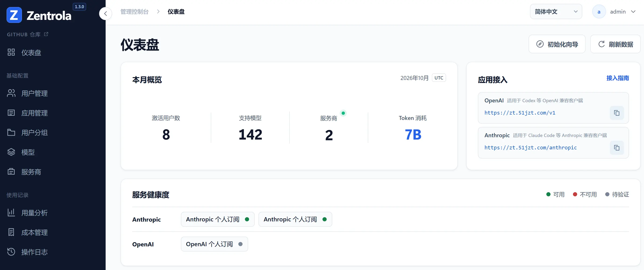Click the version badge 1.3.0
The image size is (644, 270).
click(x=79, y=7)
